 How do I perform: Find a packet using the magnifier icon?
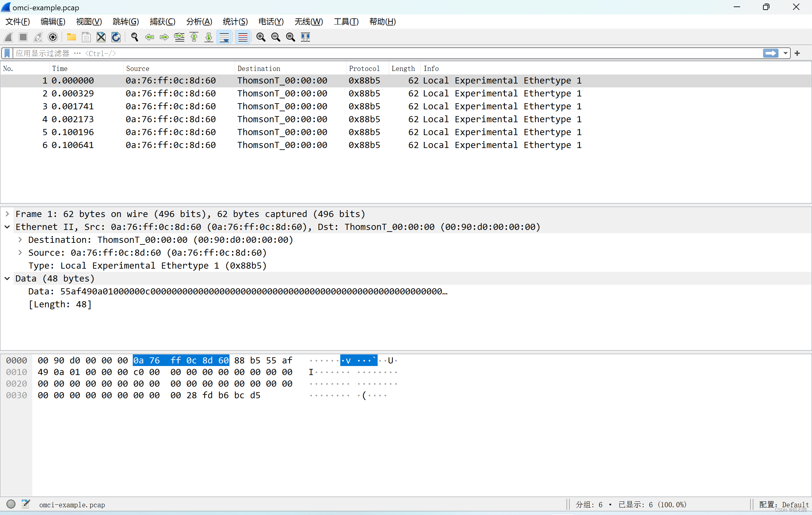click(134, 37)
